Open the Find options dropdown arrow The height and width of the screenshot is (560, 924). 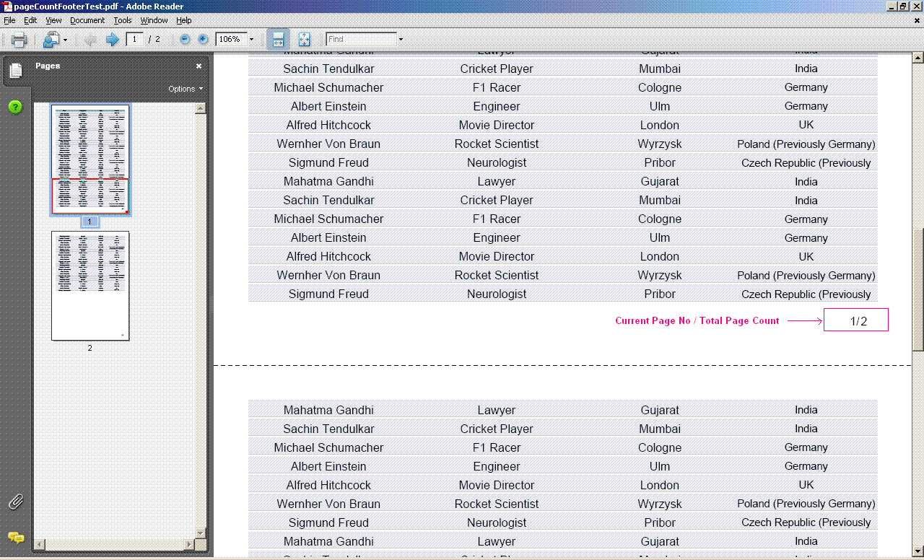pos(401,40)
